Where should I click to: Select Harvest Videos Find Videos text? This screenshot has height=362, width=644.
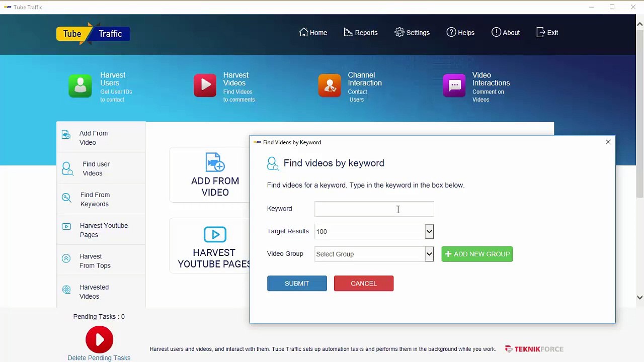point(239,87)
